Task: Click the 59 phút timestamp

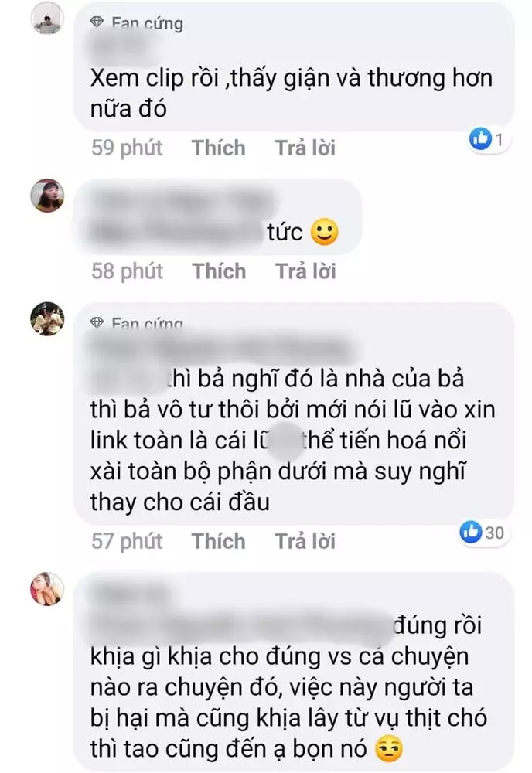Action: (127, 148)
